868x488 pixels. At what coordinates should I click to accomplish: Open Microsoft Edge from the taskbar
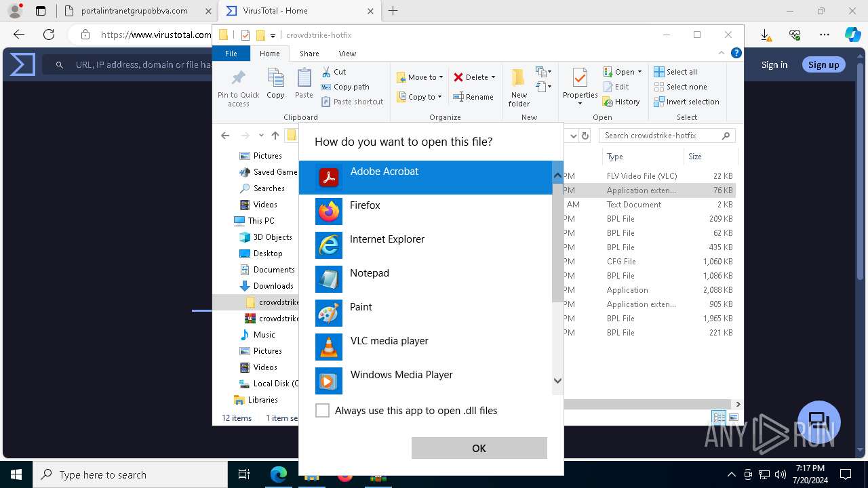(x=279, y=474)
